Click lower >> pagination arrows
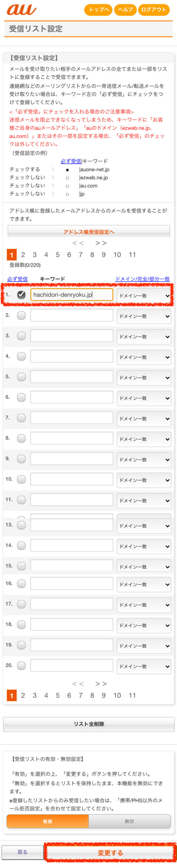The image size is (177, 868). click(101, 684)
